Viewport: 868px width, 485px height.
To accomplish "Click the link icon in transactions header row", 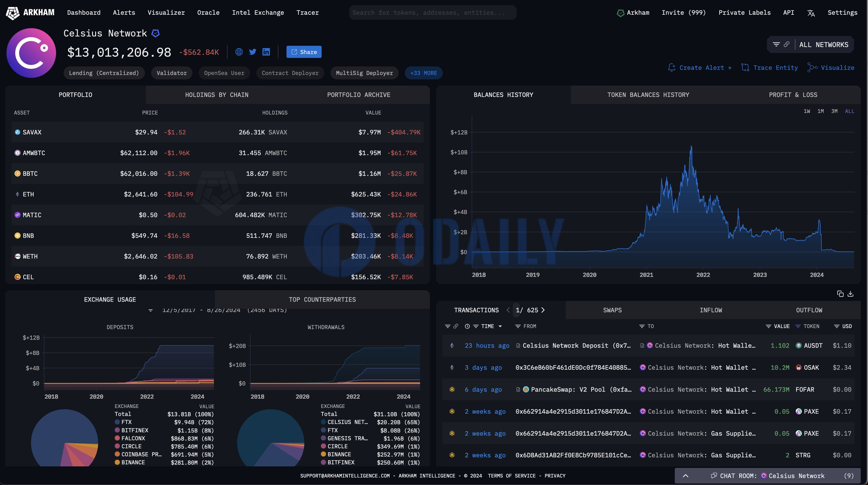I will point(455,326).
